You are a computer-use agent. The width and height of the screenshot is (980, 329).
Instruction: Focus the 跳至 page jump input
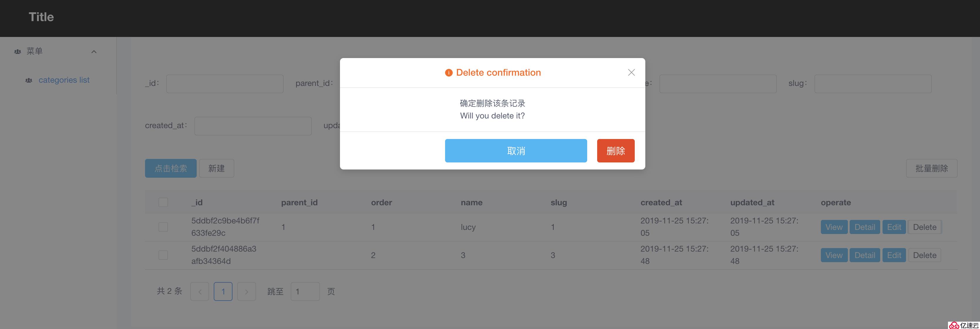click(305, 292)
